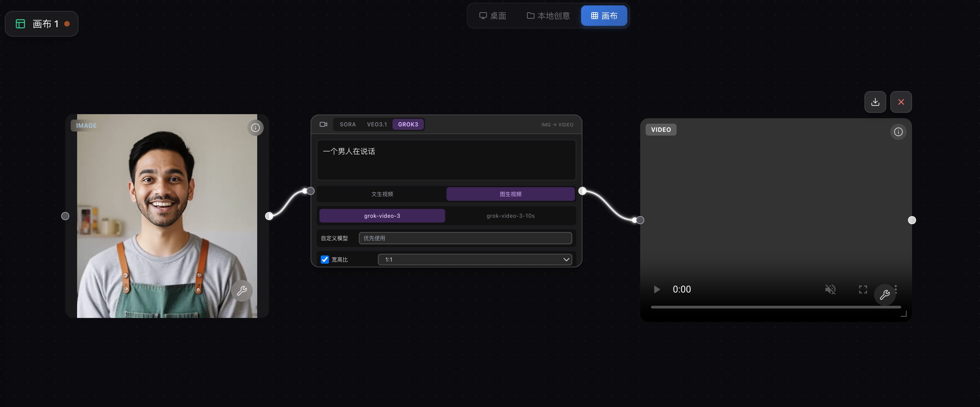
Task: Select the grok-video-3-10s model option
Action: [x=510, y=216]
